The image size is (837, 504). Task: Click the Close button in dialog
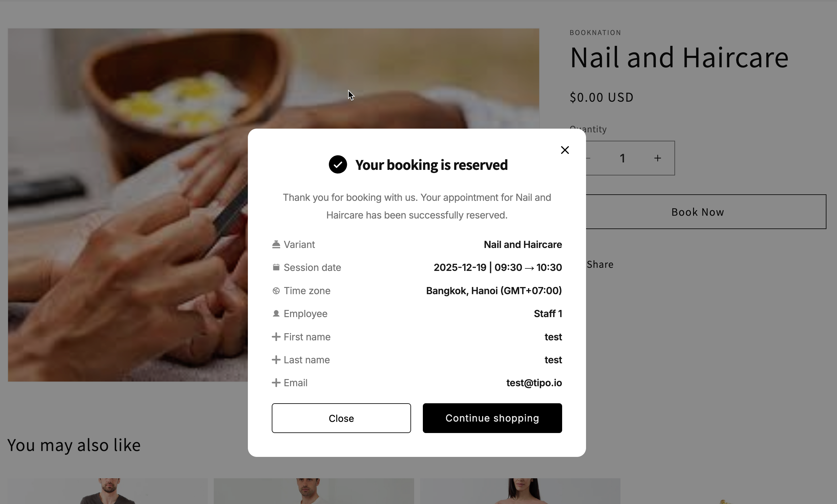pyautogui.click(x=341, y=418)
